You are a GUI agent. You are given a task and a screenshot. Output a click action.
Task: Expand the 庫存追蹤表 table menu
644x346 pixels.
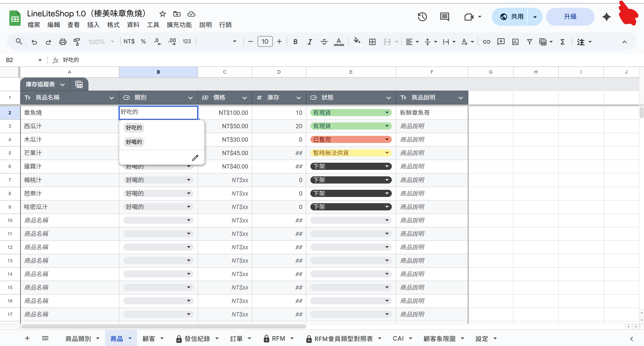(62, 85)
